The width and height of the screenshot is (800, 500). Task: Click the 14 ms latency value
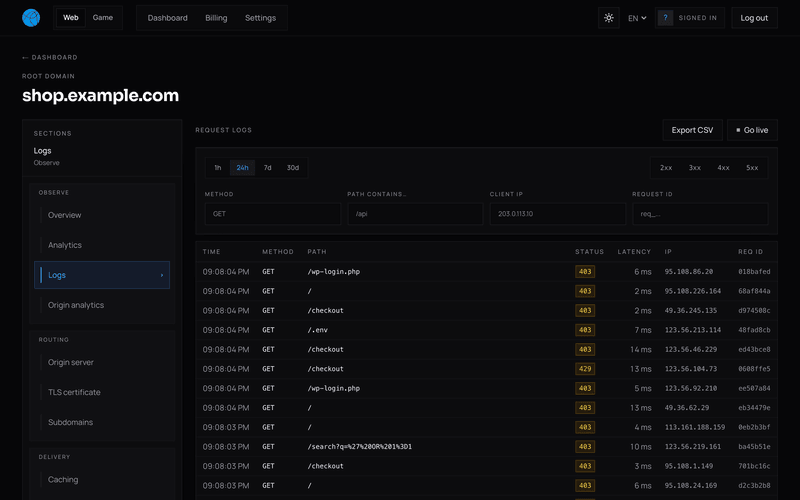tap(641, 349)
